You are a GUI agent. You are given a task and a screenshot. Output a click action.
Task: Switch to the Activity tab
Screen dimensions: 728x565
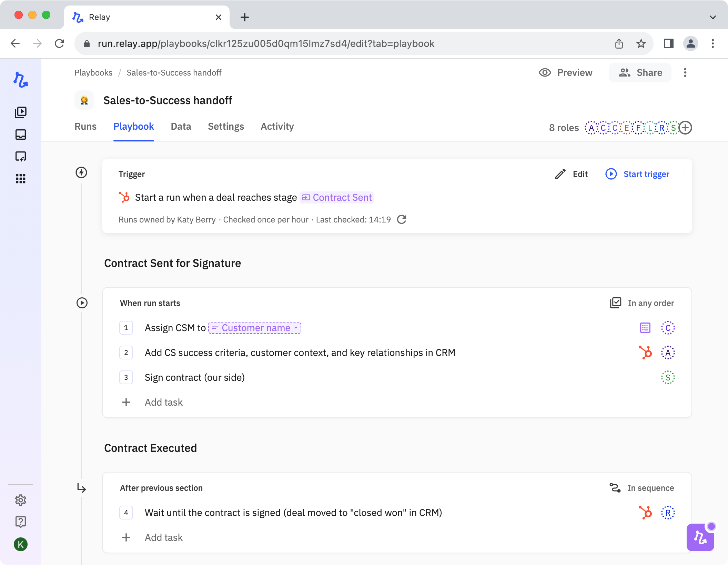(x=277, y=126)
